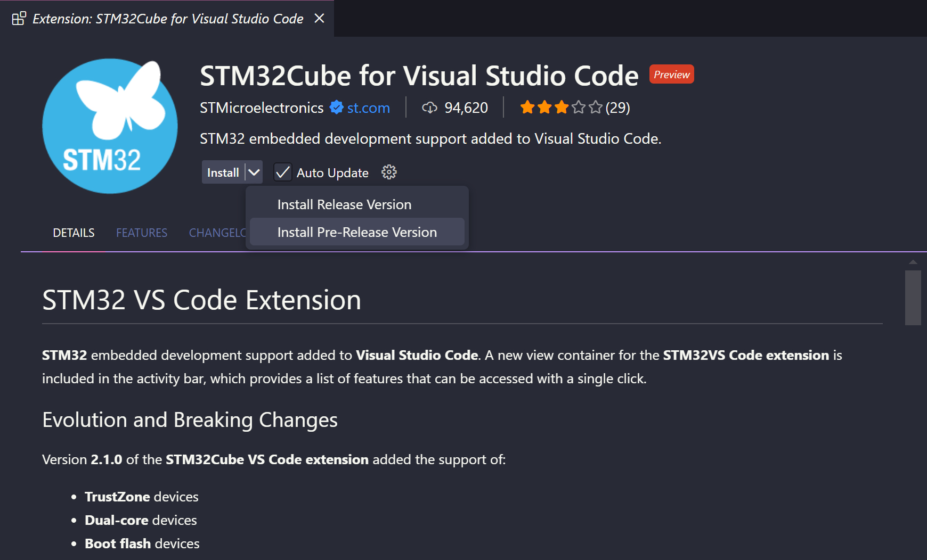
Task: Open the extension settings gear icon
Action: pyautogui.click(x=389, y=171)
